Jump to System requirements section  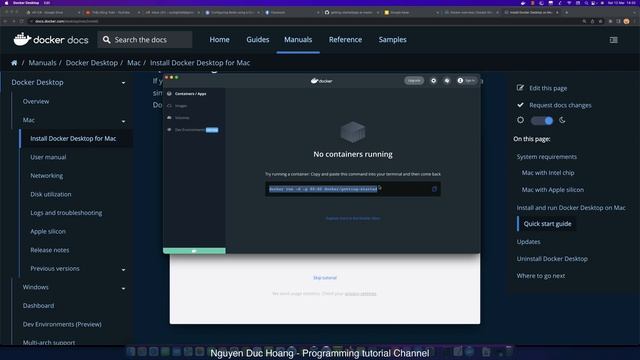(x=547, y=157)
